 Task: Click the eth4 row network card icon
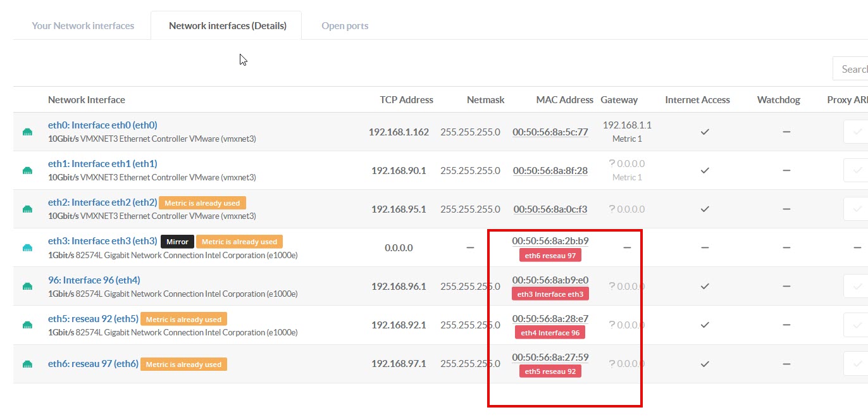click(27, 287)
